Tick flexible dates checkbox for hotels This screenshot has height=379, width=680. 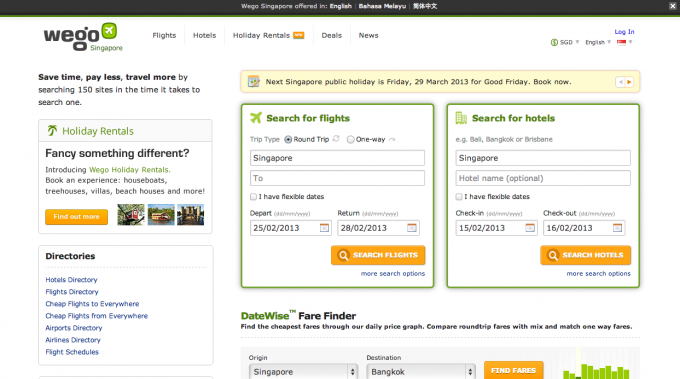tap(459, 197)
